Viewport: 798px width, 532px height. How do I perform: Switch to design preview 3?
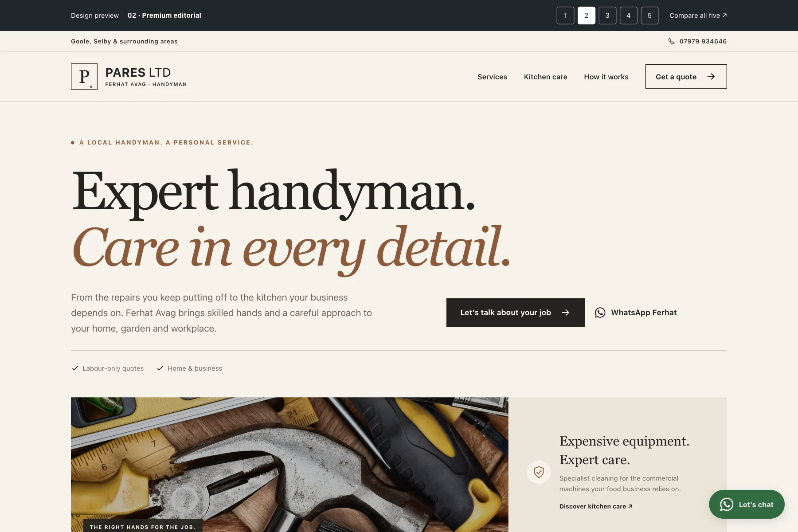point(607,16)
